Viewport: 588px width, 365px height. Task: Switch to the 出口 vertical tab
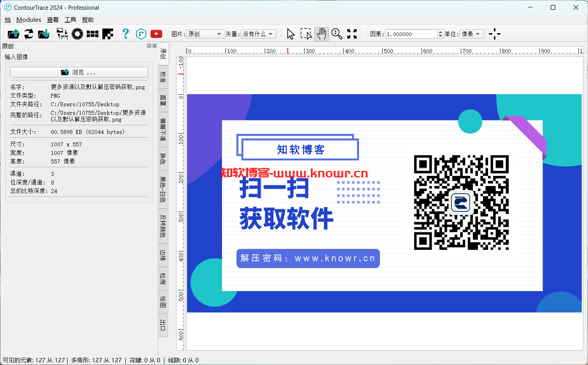[163, 325]
